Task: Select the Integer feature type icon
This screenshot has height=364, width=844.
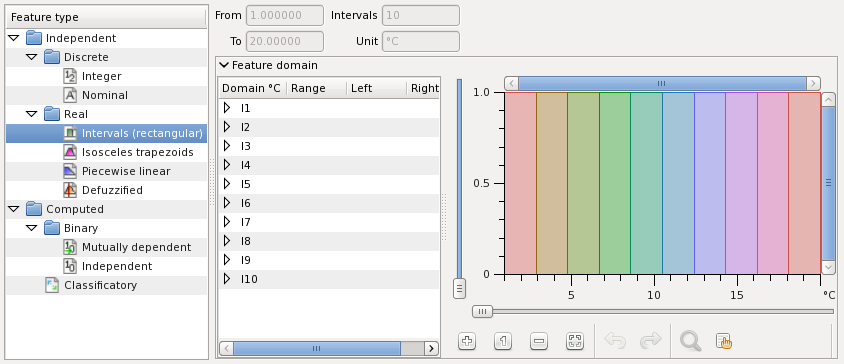Action: [x=70, y=76]
